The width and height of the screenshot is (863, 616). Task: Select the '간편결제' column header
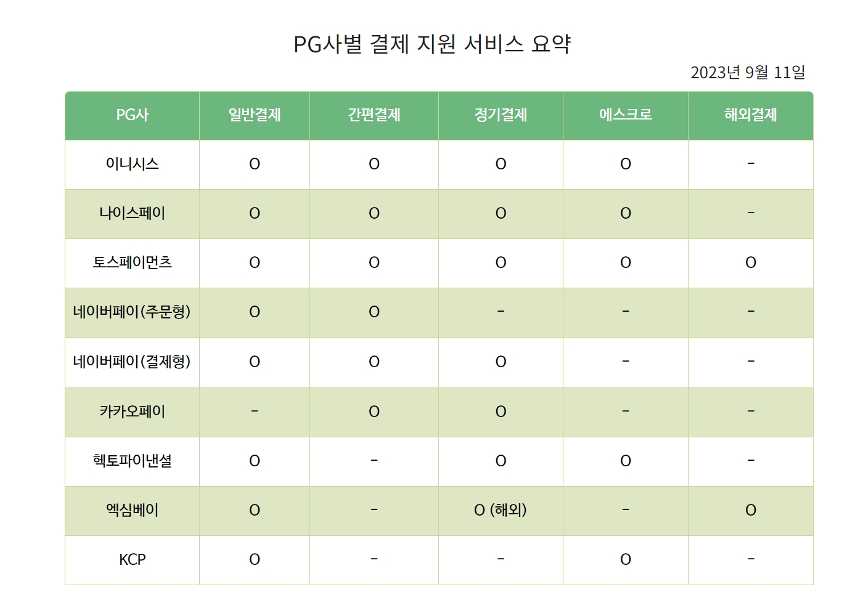(374, 115)
